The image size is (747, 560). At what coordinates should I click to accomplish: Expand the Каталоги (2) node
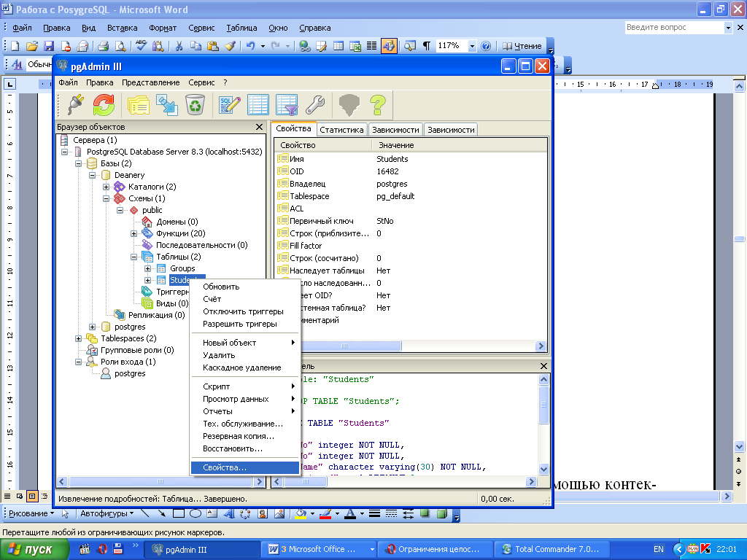(x=107, y=187)
